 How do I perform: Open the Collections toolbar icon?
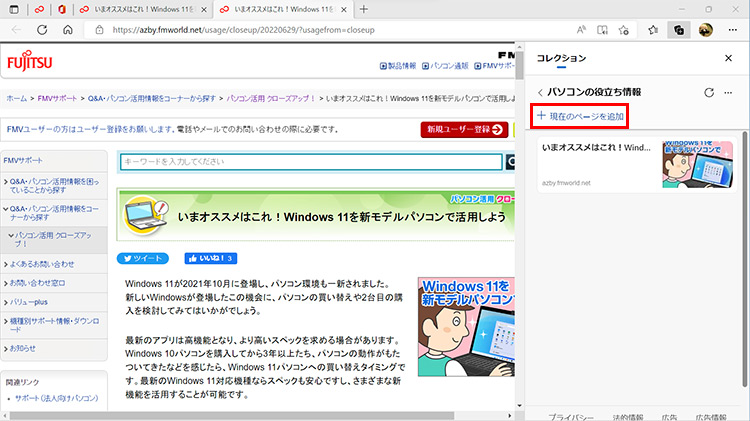[678, 31]
